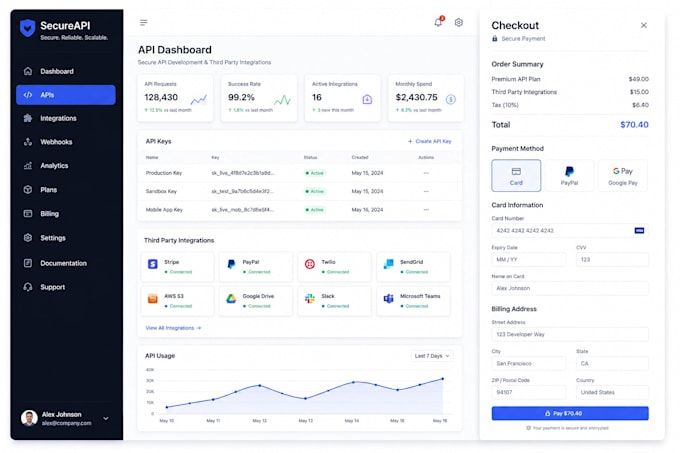The image size is (680, 453).
Task: Select APIs in the sidebar
Action: click(65, 95)
